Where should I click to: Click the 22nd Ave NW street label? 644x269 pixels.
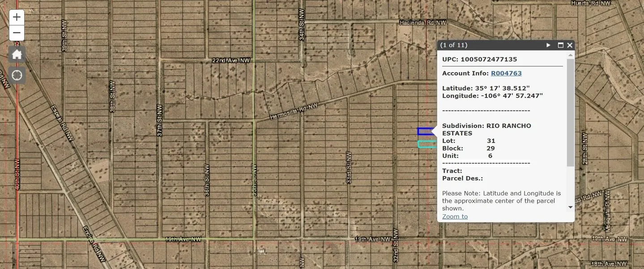(x=231, y=60)
